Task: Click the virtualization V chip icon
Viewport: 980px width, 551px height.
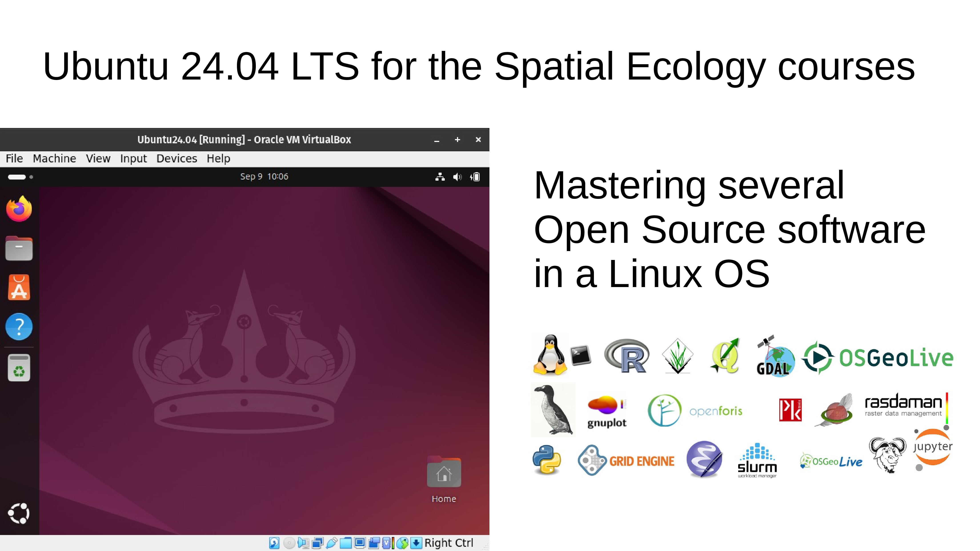Action: (386, 543)
